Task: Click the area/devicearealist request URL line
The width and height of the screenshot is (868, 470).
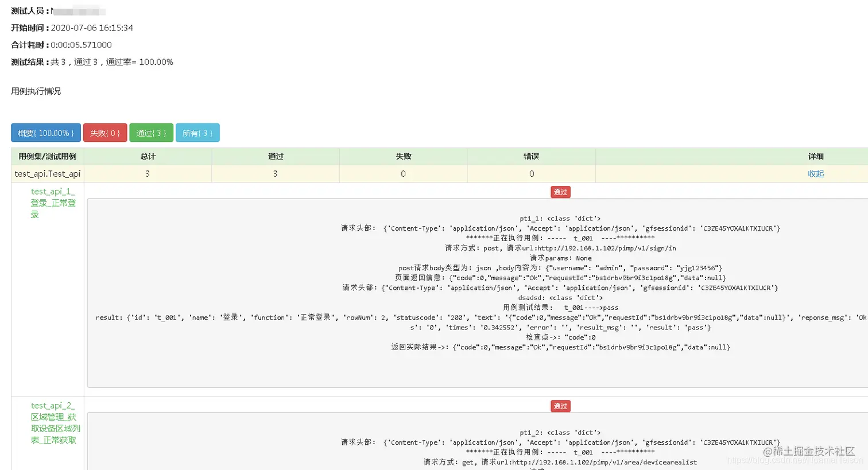Action: [560, 462]
